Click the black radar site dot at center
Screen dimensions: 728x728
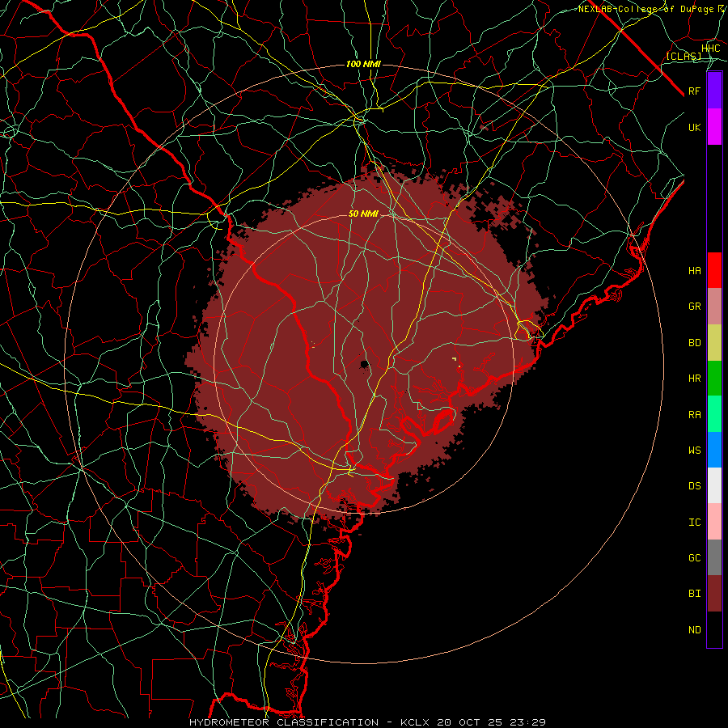365,364
